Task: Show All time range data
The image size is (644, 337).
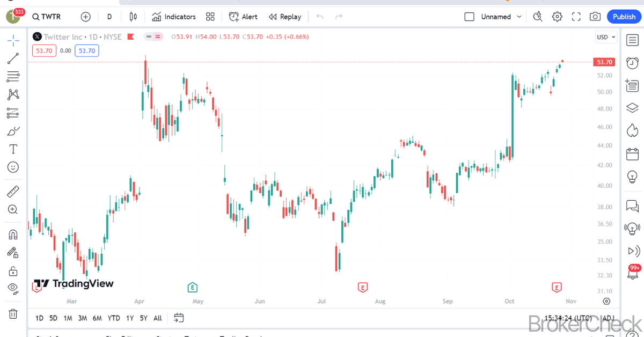Action: click(x=158, y=318)
